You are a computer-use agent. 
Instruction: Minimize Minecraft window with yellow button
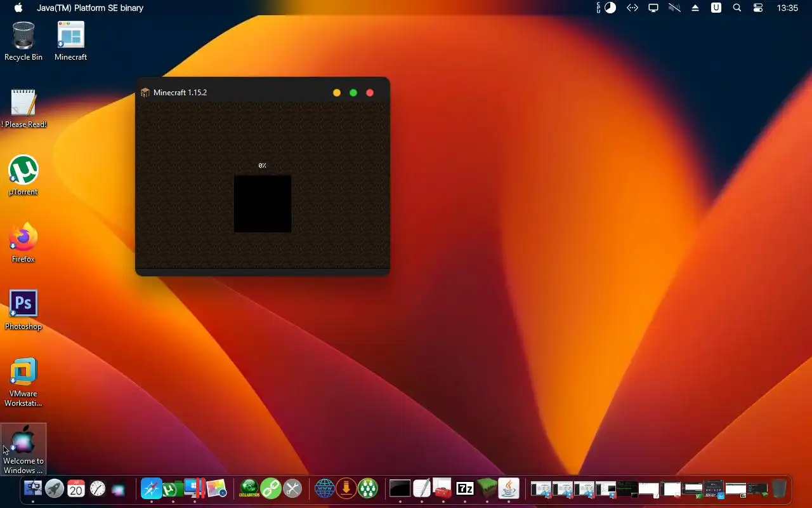337,93
